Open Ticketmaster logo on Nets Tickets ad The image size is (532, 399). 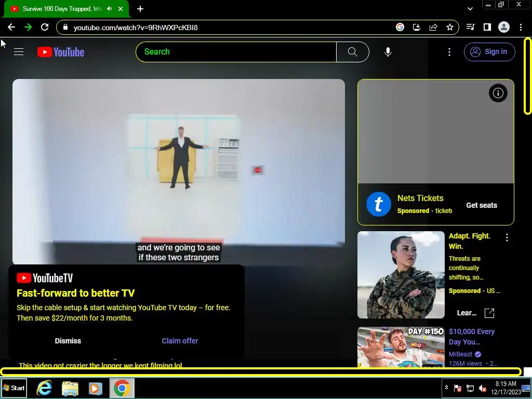[x=379, y=204]
